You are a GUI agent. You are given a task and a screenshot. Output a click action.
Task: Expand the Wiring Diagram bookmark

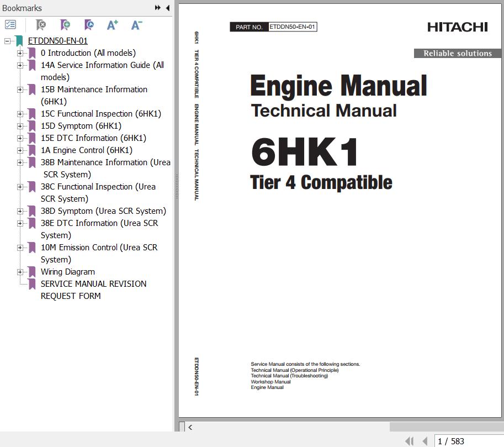20,272
